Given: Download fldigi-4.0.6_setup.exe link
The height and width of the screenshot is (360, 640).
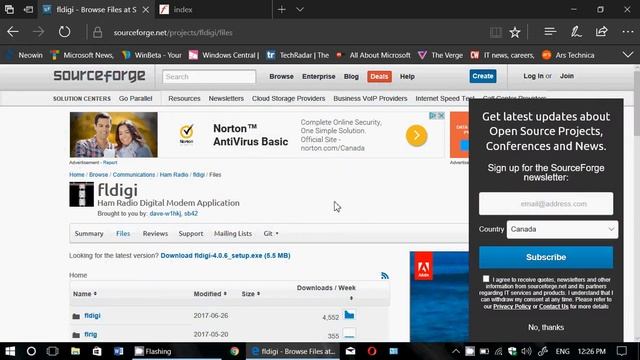Looking at the screenshot, I should (x=225, y=256).
